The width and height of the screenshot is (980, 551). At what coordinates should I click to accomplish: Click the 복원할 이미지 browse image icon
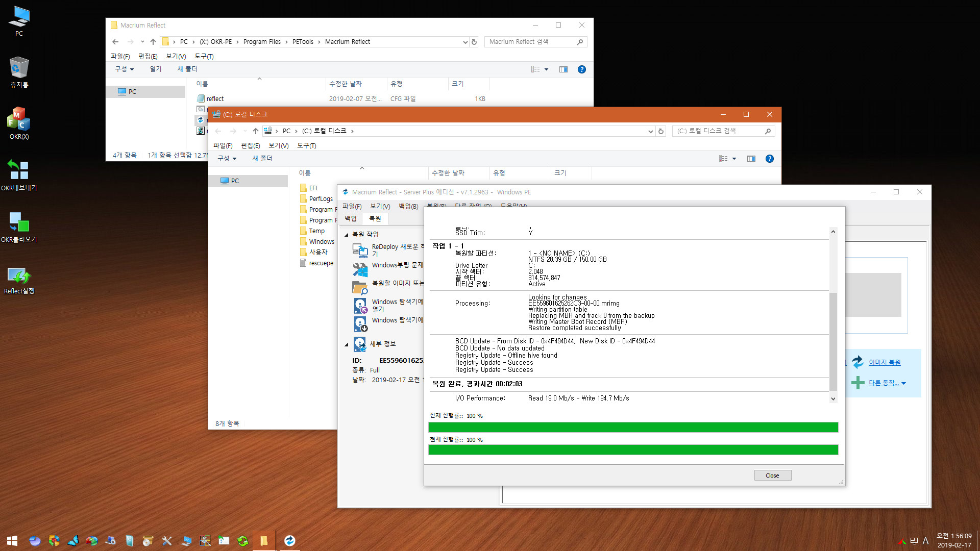click(x=360, y=288)
